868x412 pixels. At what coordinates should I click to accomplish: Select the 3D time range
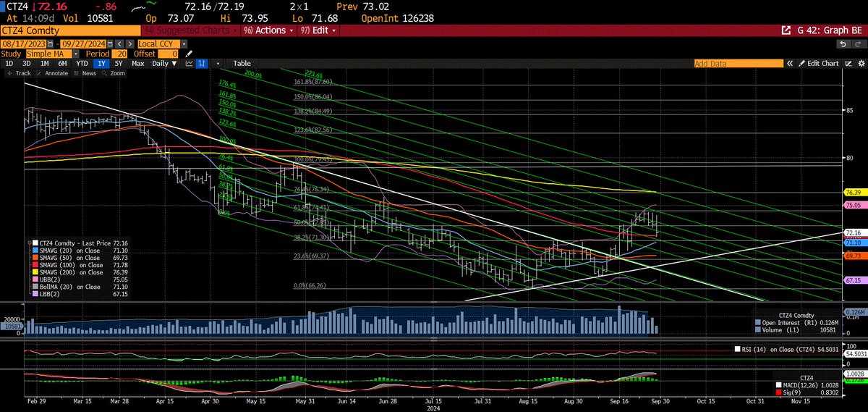(x=26, y=64)
